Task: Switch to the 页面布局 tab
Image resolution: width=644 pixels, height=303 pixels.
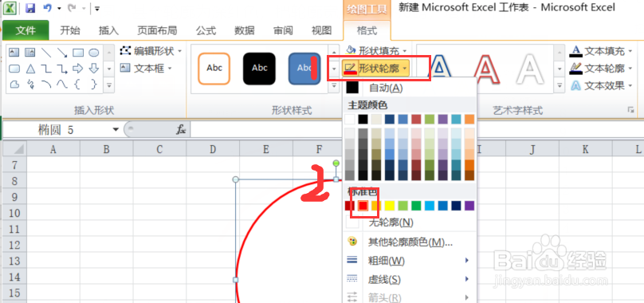Action: tap(157, 30)
